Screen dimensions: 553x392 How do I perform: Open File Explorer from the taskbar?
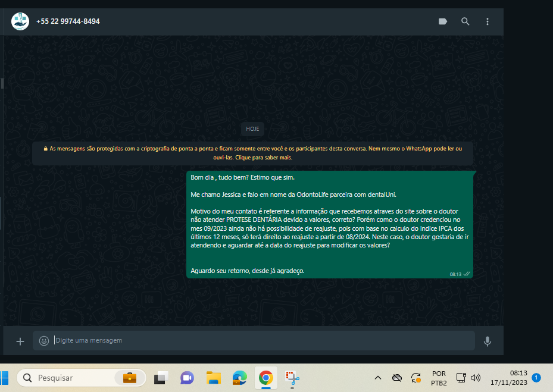[213, 378]
